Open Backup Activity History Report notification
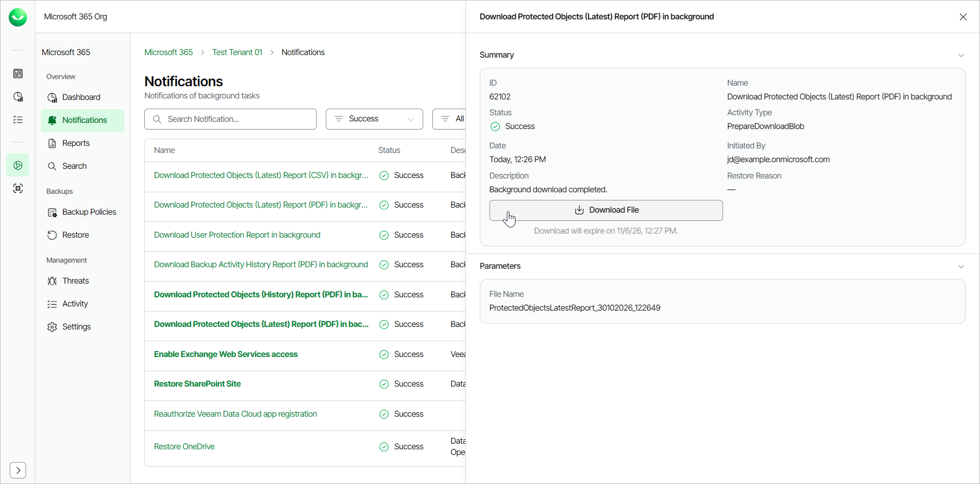The height and width of the screenshot is (484, 980). [261, 265]
